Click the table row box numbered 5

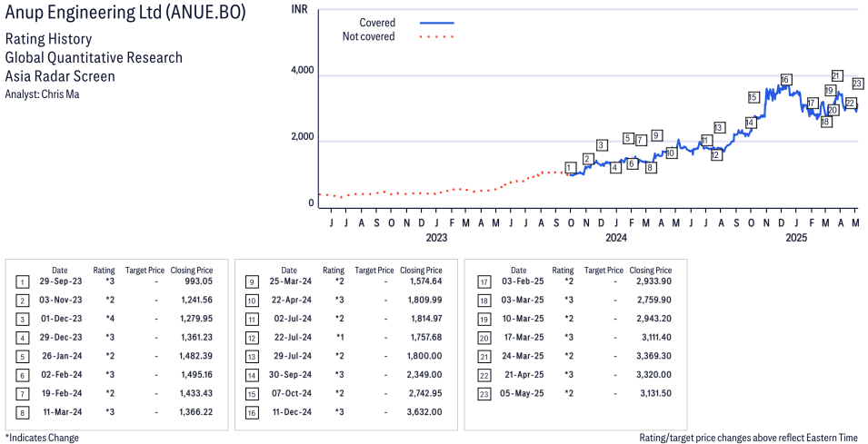pyautogui.click(x=21, y=357)
